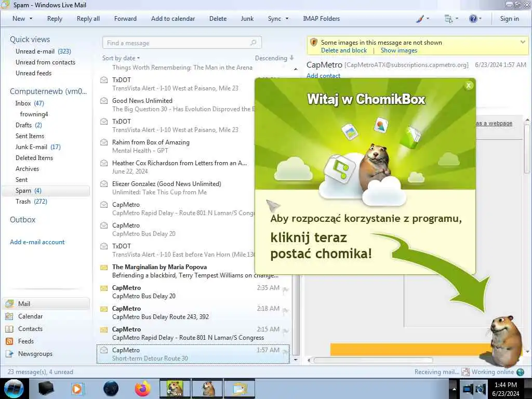Close the ChomikBox welcome popup
This screenshot has height=399, width=532.
(x=469, y=86)
